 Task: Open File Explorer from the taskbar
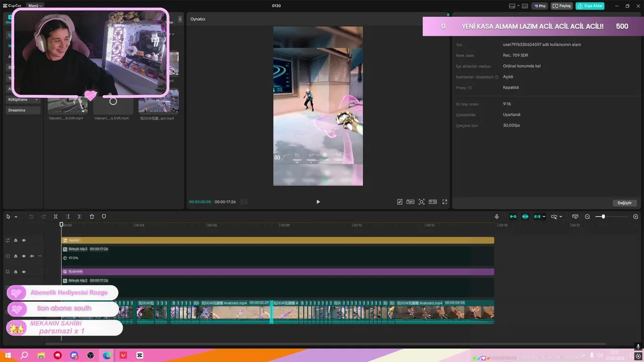[41, 355]
